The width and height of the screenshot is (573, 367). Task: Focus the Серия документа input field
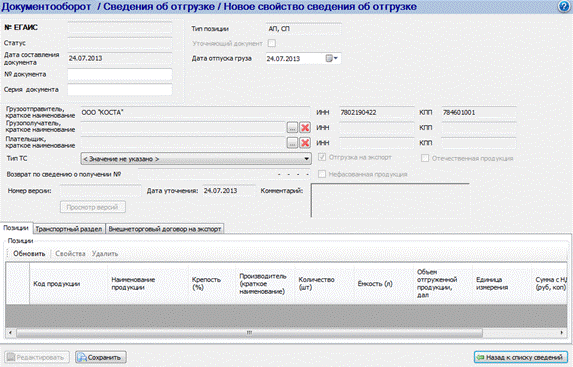tap(119, 90)
